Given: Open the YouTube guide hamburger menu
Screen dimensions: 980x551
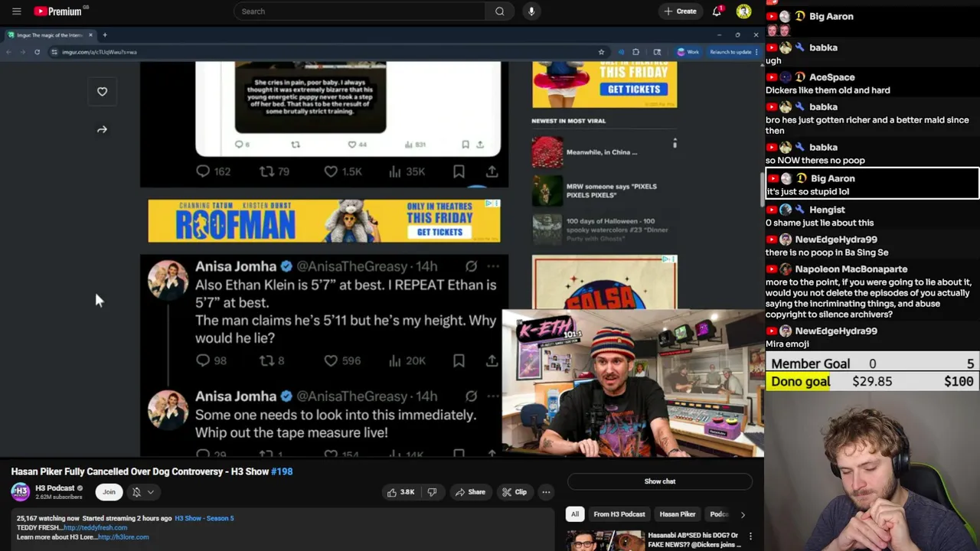Looking at the screenshot, I should [16, 11].
